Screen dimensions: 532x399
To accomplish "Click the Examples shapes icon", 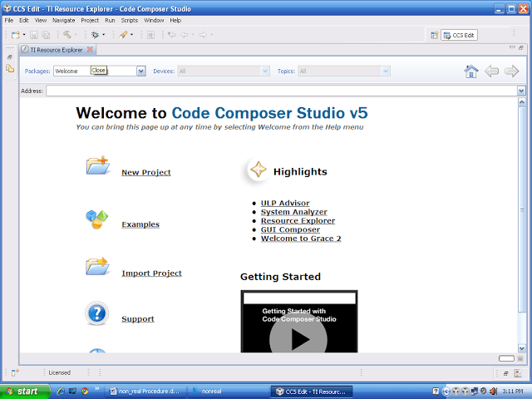I will (97, 219).
